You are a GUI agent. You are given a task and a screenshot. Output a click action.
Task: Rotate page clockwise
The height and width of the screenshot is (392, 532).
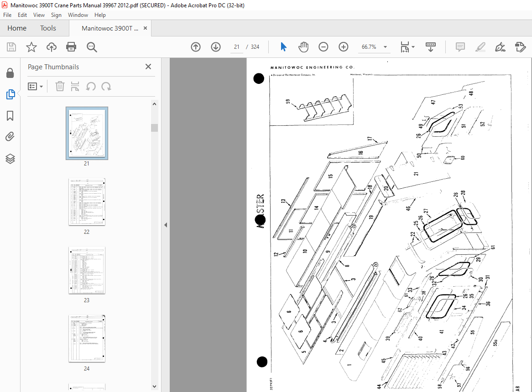(106, 87)
